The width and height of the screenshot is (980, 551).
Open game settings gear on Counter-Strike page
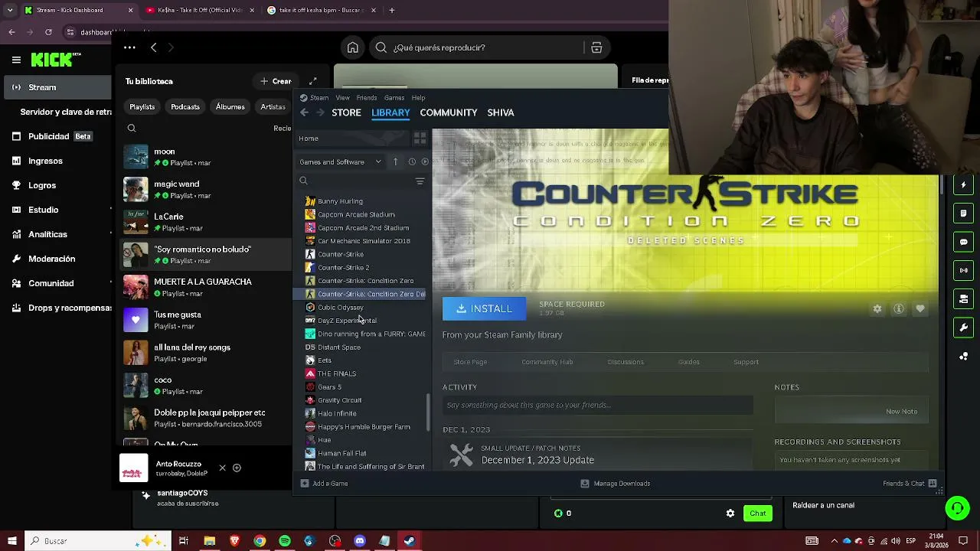coord(877,309)
